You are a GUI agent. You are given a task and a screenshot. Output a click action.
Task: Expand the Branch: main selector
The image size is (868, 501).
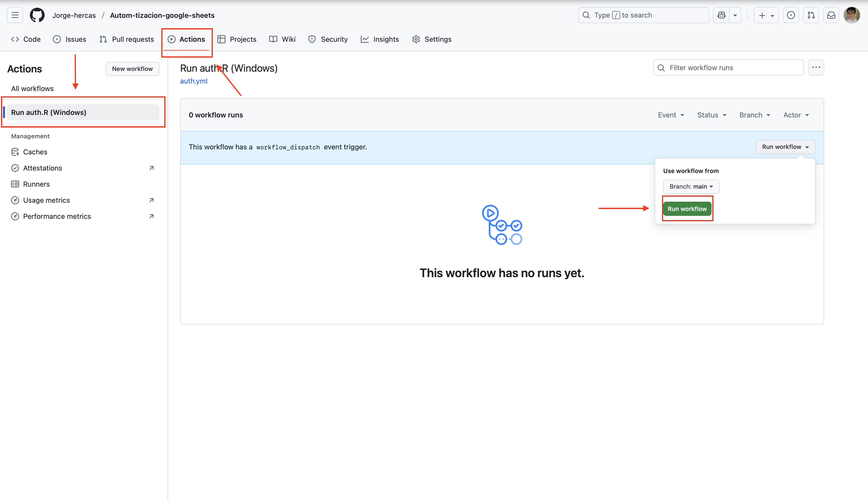(x=691, y=187)
